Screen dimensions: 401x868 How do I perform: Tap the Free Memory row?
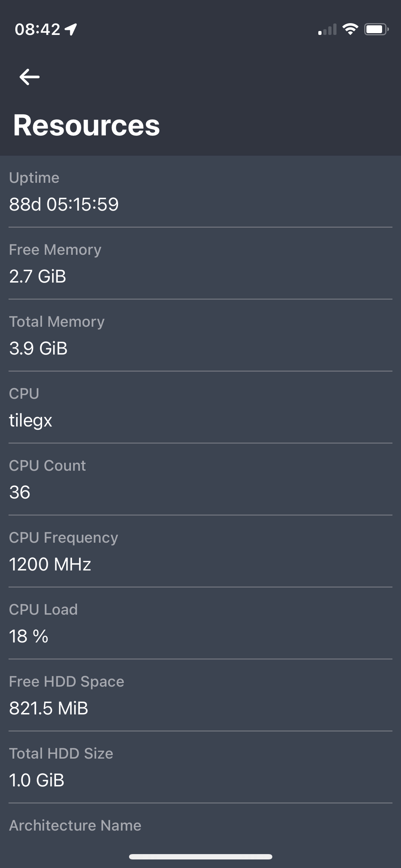point(200,264)
